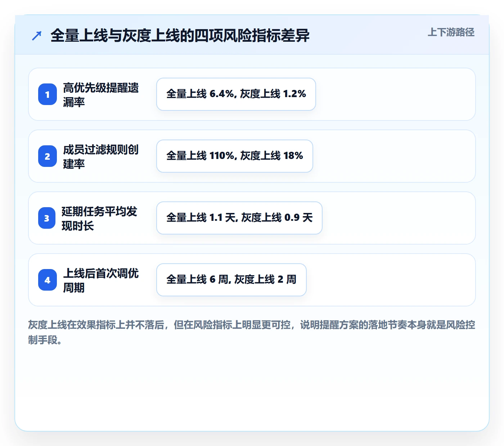
Task: Click the arrow icon beside the title
Action: (x=37, y=36)
